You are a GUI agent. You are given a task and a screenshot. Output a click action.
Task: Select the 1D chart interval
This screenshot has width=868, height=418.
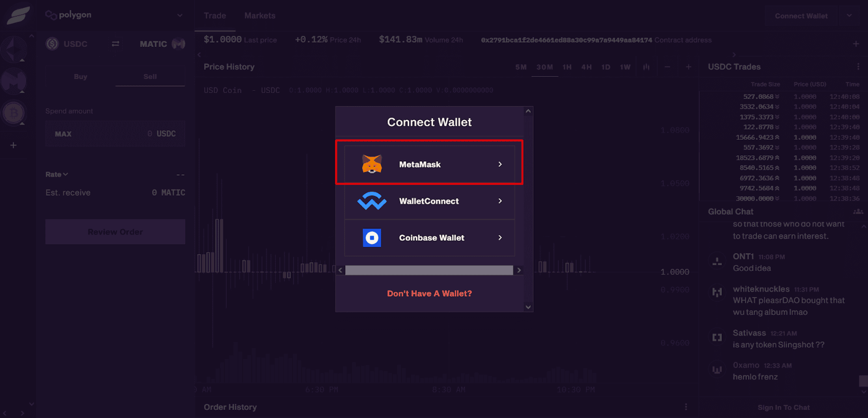coord(606,67)
